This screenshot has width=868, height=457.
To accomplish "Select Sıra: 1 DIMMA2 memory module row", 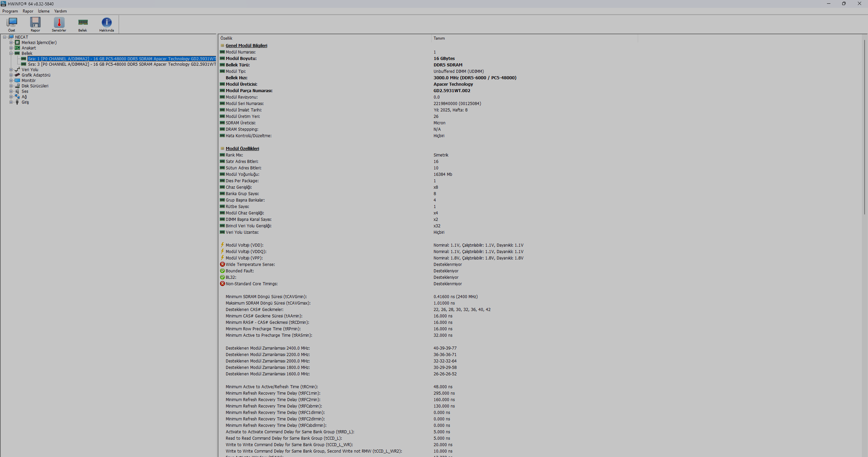I will [x=122, y=59].
